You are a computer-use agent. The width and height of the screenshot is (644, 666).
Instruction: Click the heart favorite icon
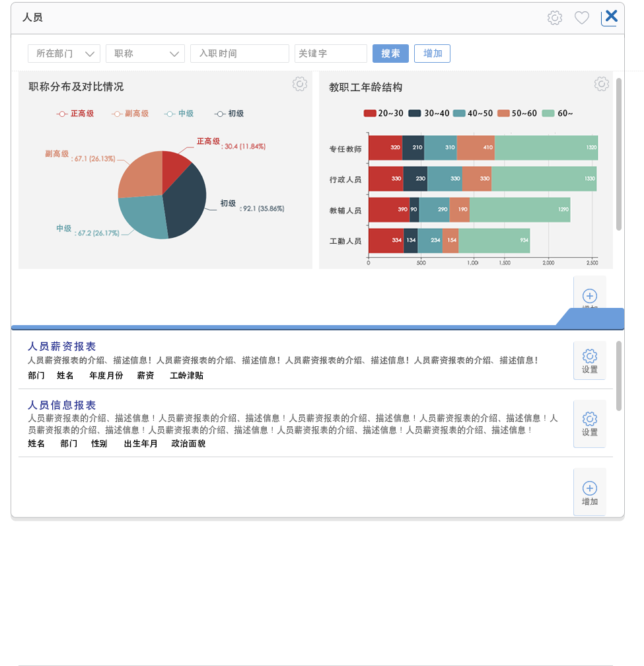[x=581, y=18]
